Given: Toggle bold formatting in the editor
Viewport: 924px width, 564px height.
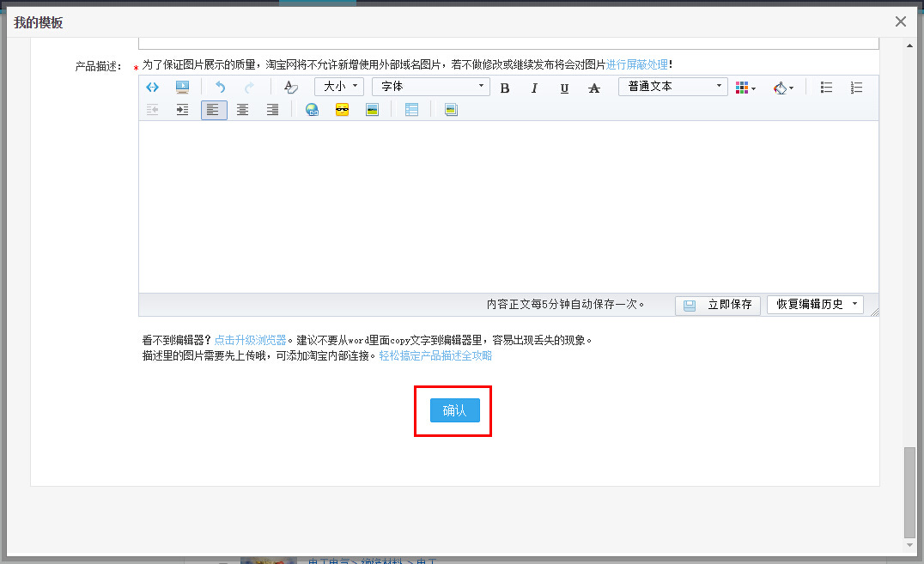Looking at the screenshot, I should coord(505,87).
